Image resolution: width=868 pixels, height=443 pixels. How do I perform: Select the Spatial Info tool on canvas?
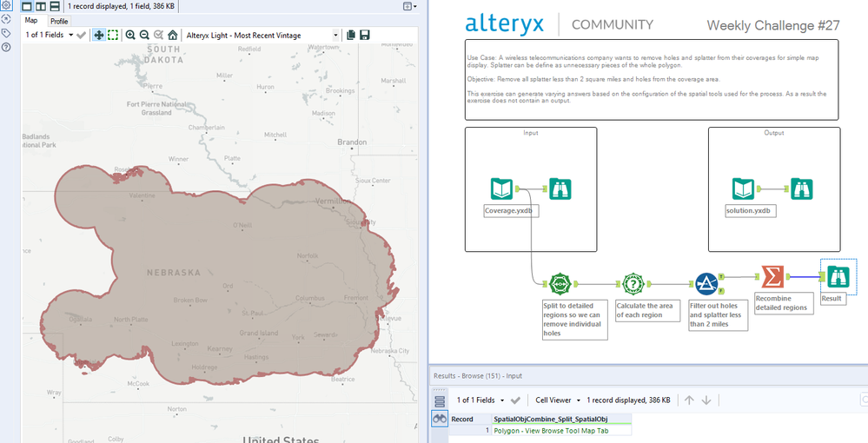coord(633,284)
